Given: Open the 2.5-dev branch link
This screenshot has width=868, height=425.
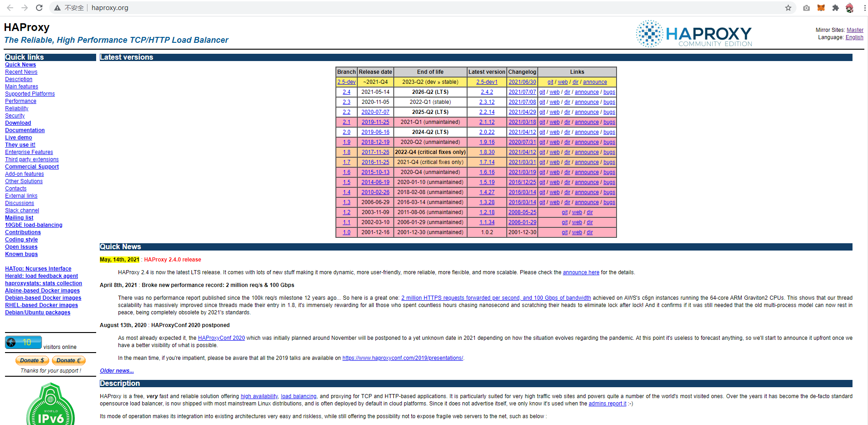Looking at the screenshot, I should 346,82.
